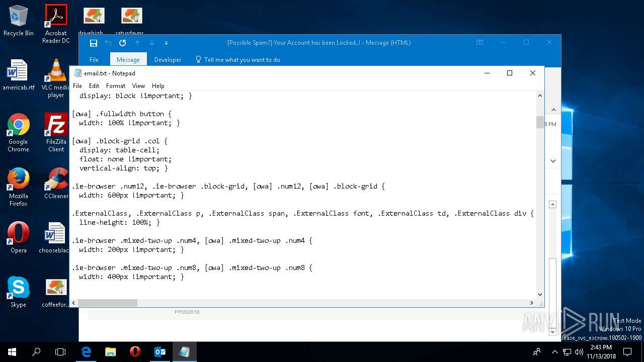Open Notepad File menu
This screenshot has height=362, width=644.
coord(77,86)
